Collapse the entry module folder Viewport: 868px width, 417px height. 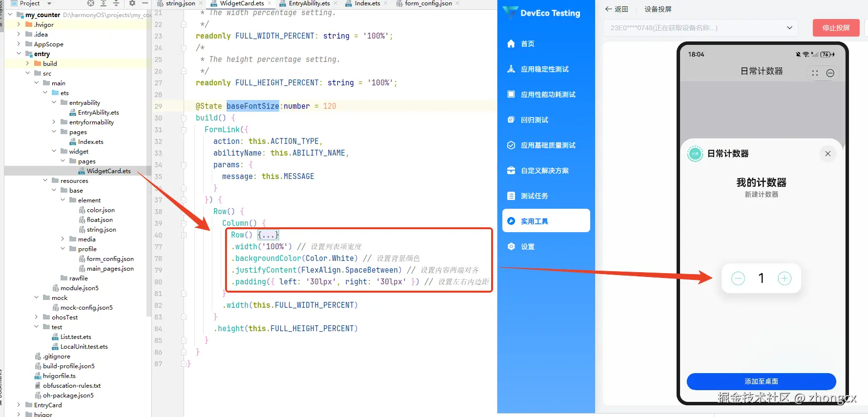(x=19, y=54)
